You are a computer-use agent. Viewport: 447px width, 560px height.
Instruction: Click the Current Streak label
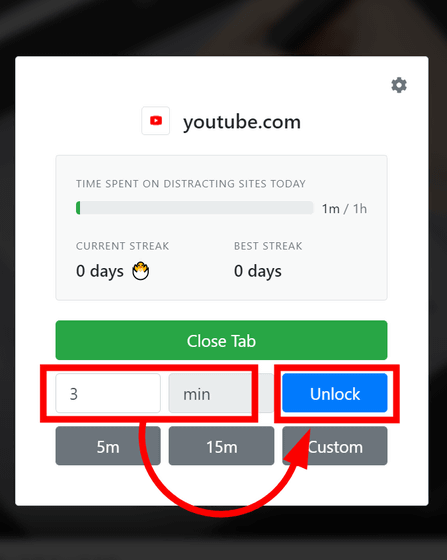[x=122, y=246]
